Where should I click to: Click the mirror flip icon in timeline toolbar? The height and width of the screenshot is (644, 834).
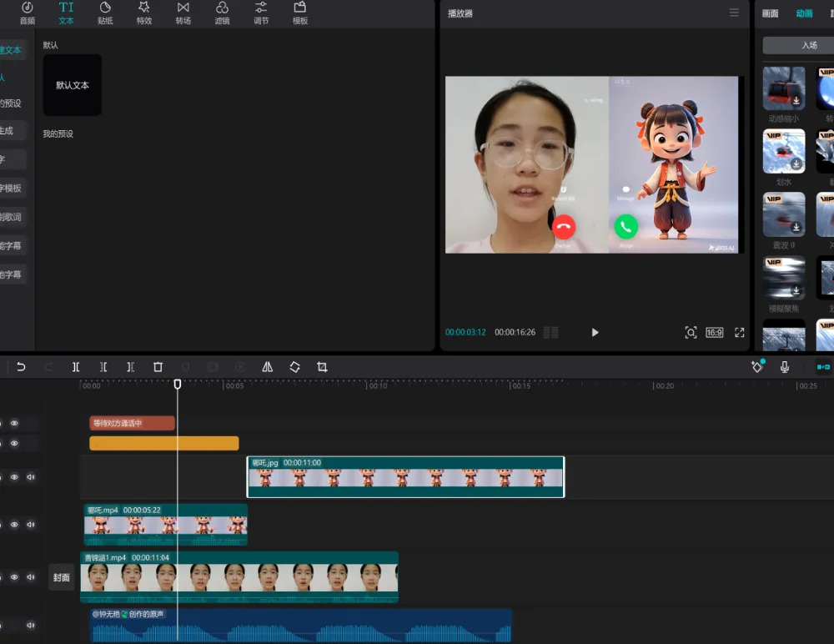click(267, 367)
